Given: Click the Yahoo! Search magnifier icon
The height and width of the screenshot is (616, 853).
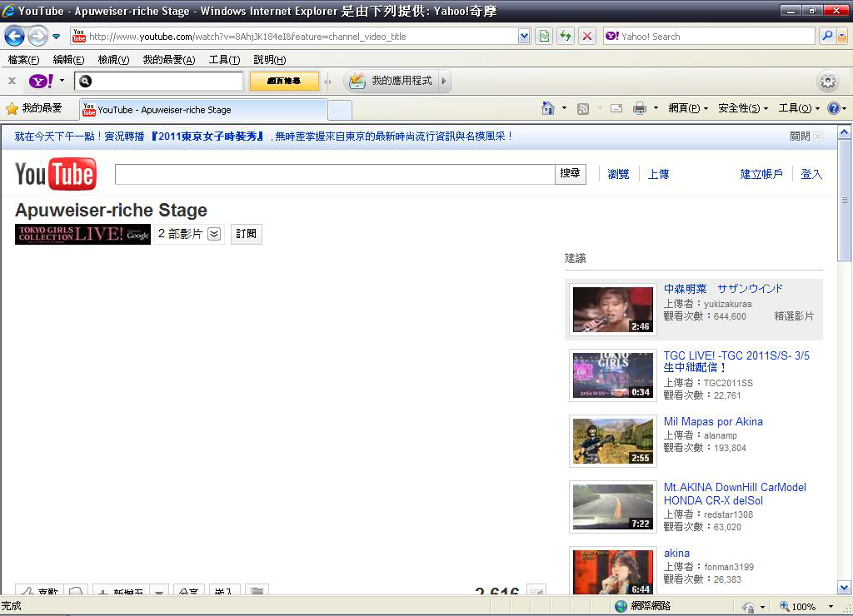Looking at the screenshot, I should coord(827,37).
